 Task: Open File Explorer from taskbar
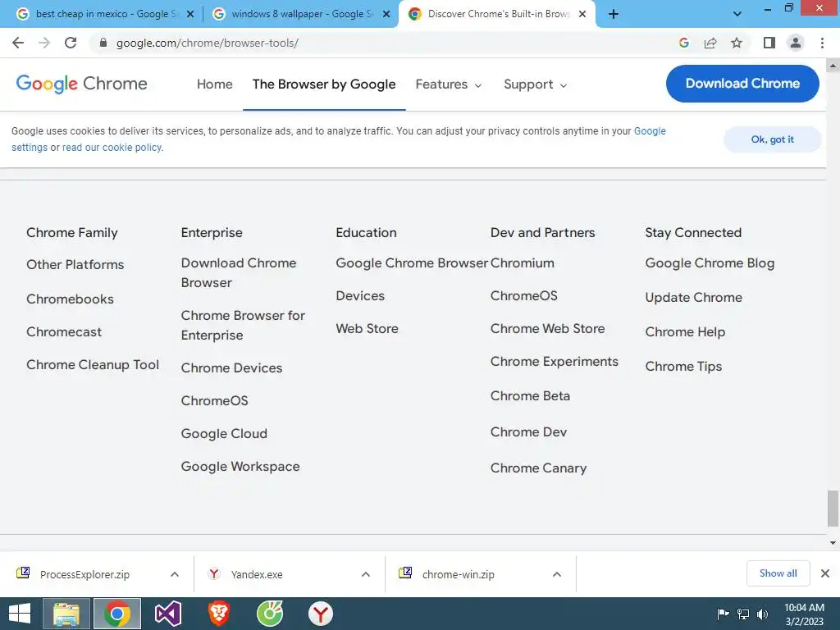(x=66, y=614)
